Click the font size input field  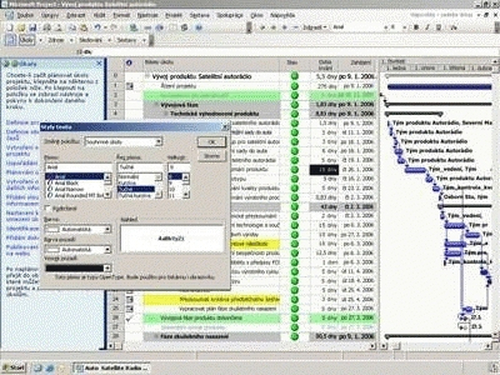179,167
